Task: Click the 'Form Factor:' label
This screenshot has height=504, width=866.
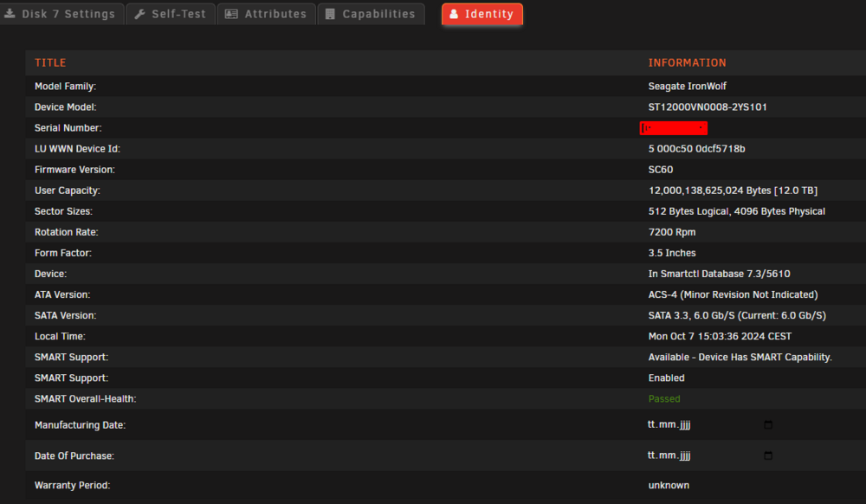Action: coord(63,253)
